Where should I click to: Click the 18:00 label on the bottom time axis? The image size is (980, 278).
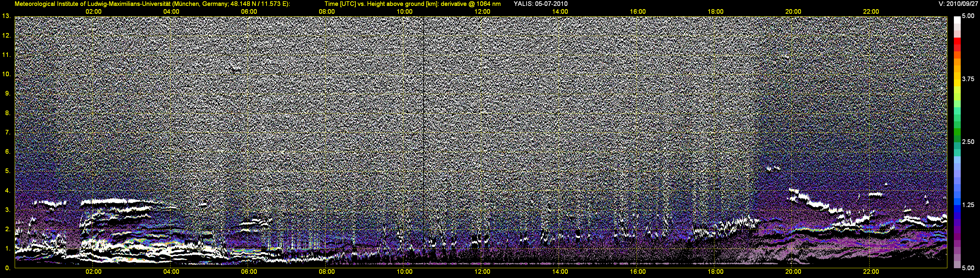(x=715, y=272)
